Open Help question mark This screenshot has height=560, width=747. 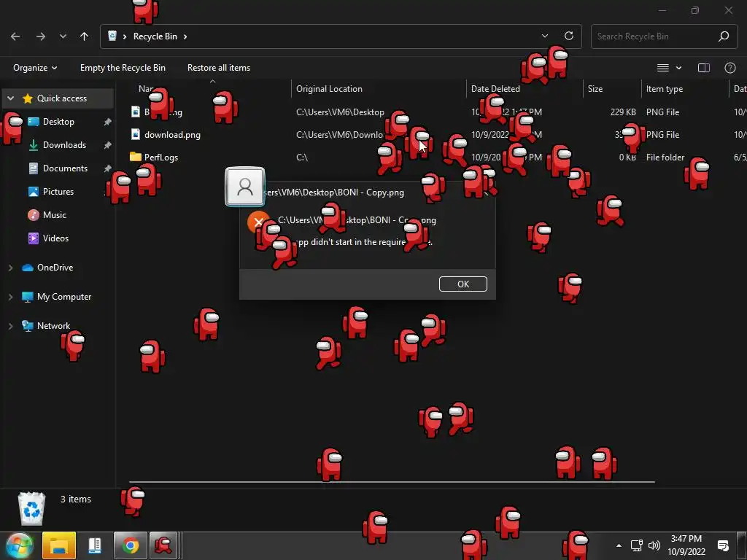729,68
